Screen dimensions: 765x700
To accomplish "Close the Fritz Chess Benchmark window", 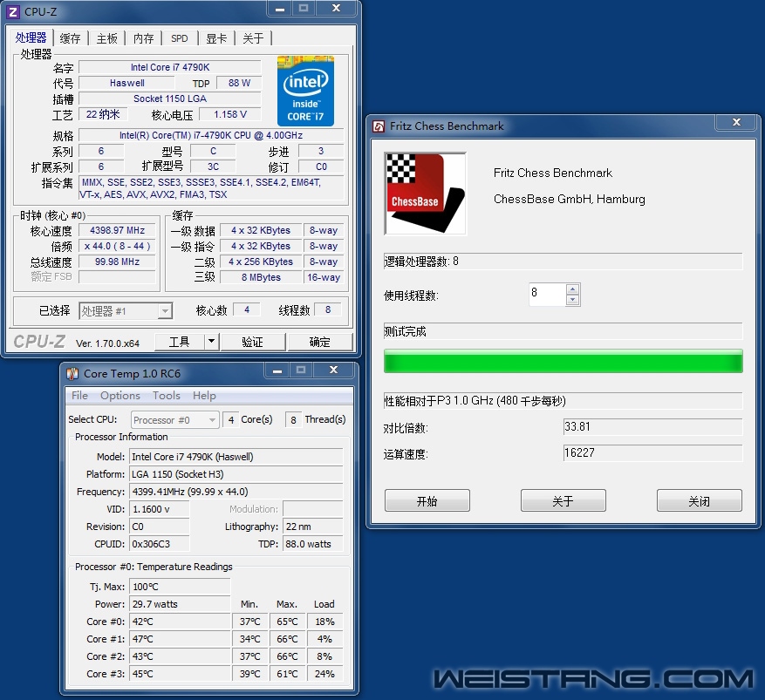I will pos(737,122).
